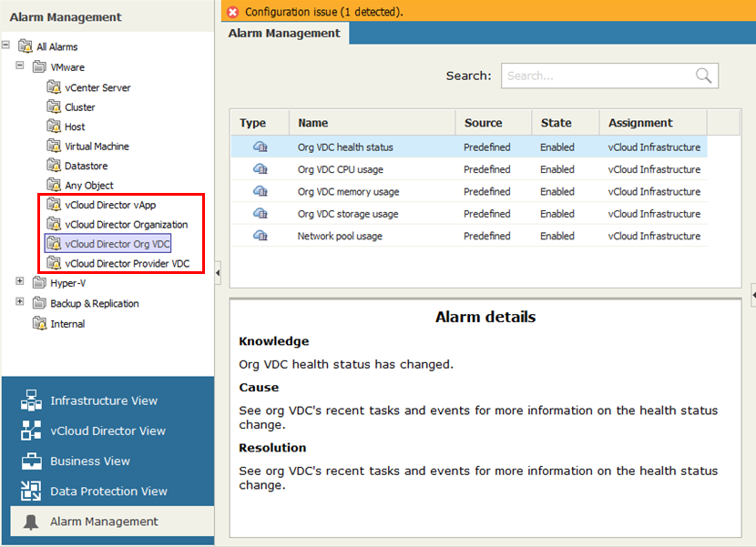Click the type icon for Org VDC health status

[x=261, y=147]
